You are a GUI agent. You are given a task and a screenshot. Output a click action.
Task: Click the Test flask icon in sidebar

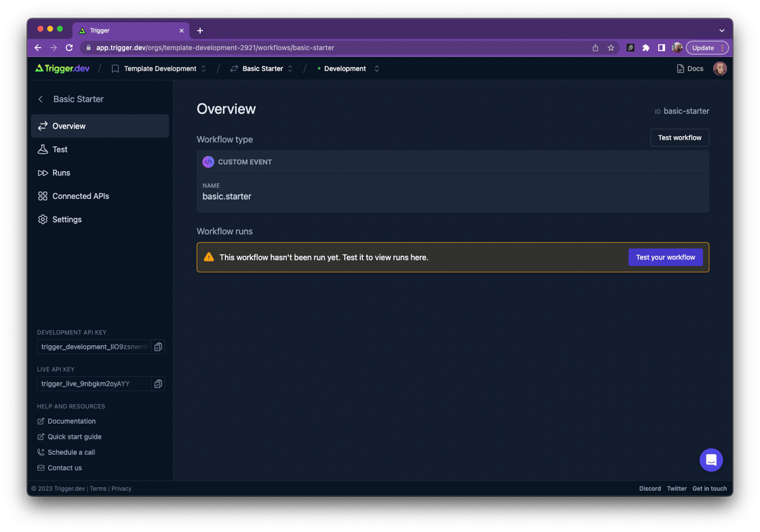point(42,149)
